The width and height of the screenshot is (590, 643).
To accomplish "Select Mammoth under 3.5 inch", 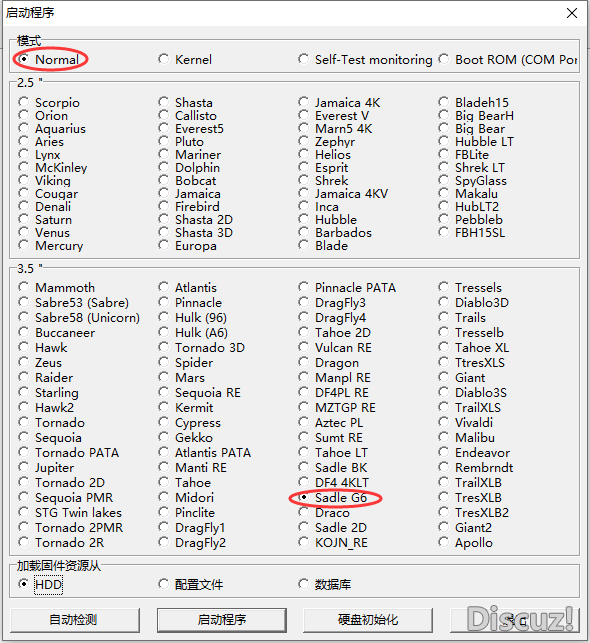I will (24, 287).
